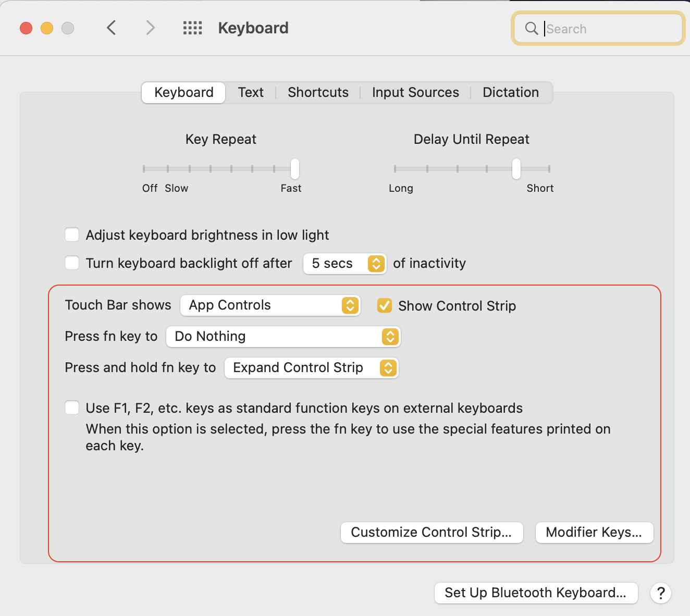Expand the Press fn key to dropdown
The image size is (690, 616).
(283, 337)
